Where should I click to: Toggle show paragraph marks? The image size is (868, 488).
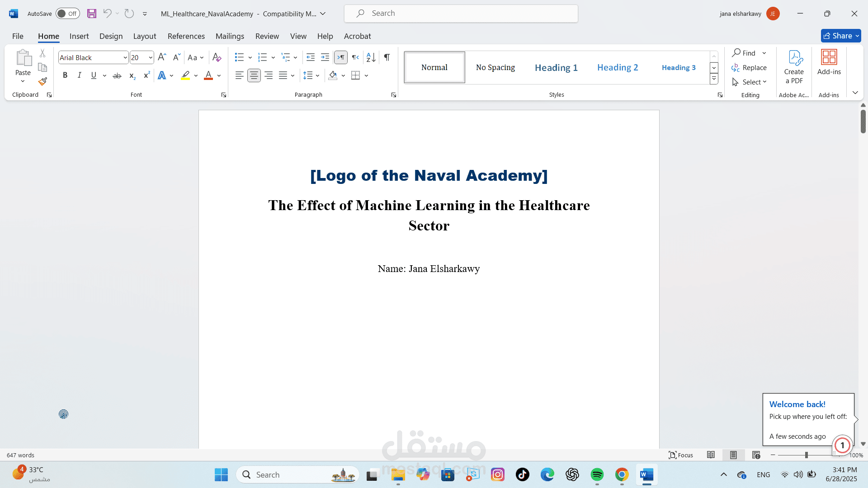click(x=387, y=57)
